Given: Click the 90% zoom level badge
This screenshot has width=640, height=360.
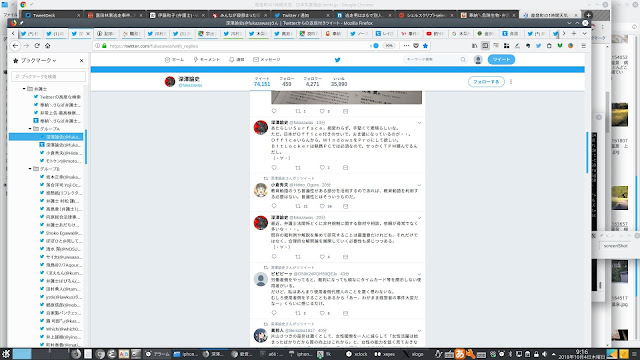Looking at the screenshot, I should pyautogui.click(x=389, y=46).
